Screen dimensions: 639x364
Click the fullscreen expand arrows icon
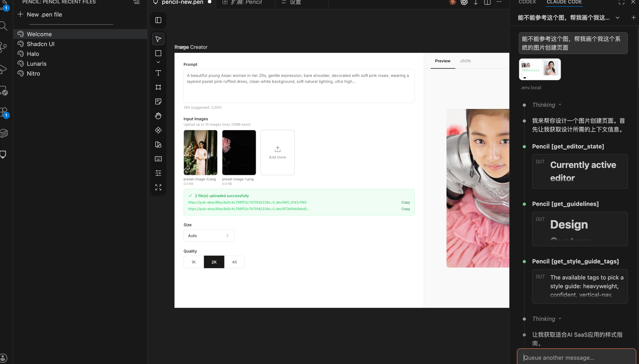tap(158, 187)
